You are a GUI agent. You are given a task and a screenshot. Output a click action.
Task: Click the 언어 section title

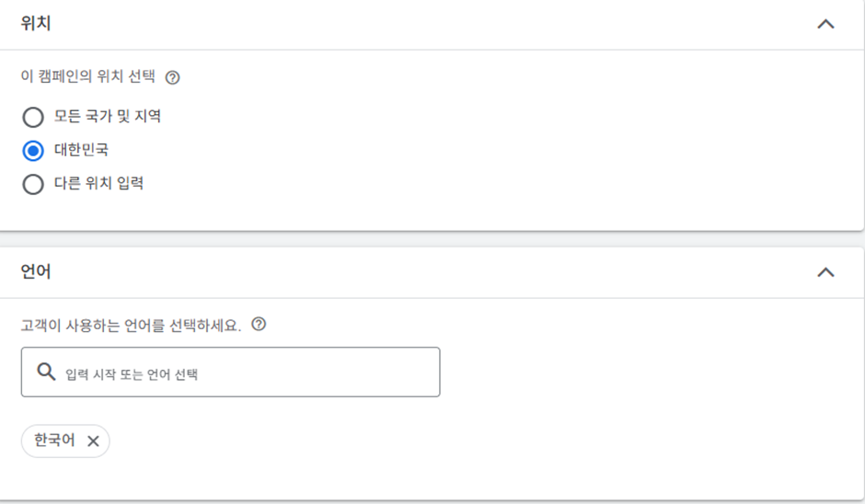36,271
